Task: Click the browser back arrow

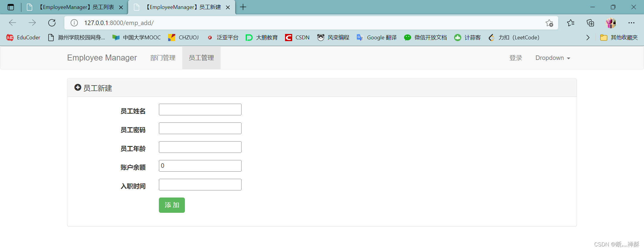Action: (x=13, y=23)
